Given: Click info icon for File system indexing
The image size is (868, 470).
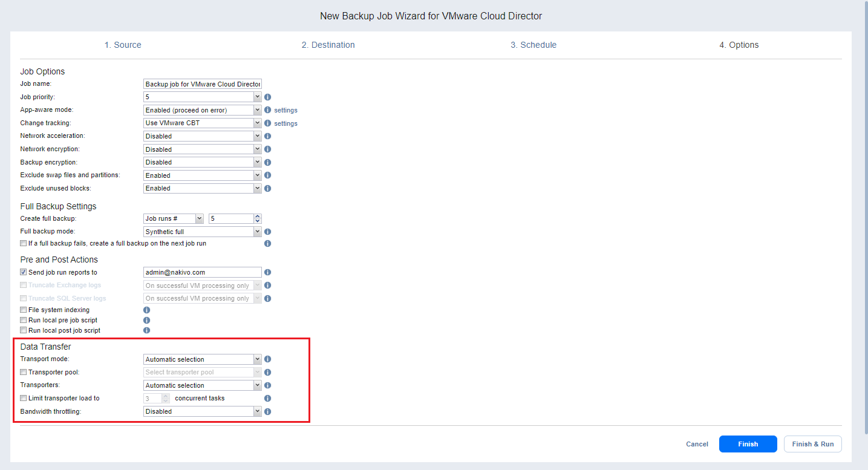Looking at the screenshot, I should (146, 310).
